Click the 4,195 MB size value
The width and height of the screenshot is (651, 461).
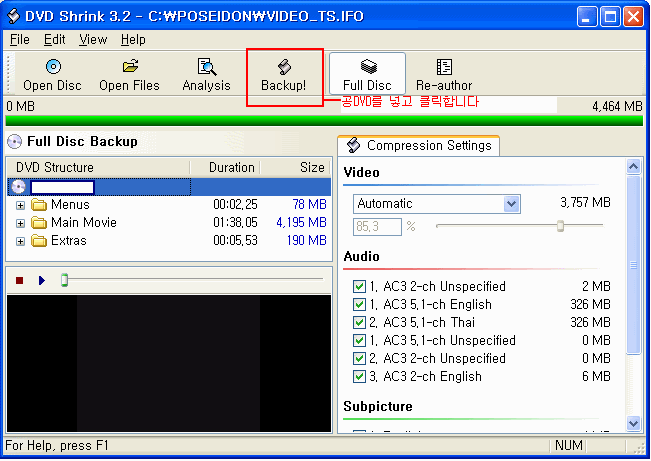click(x=301, y=223)
